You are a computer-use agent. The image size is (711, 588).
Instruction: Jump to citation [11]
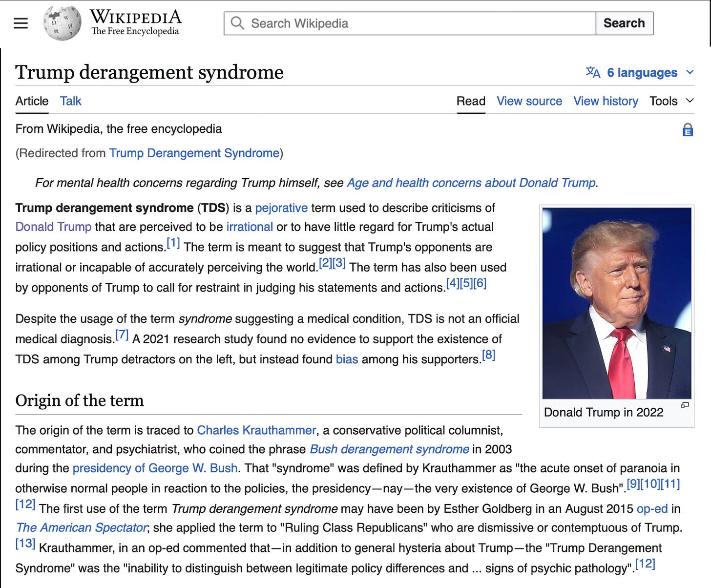coord(670,484)
